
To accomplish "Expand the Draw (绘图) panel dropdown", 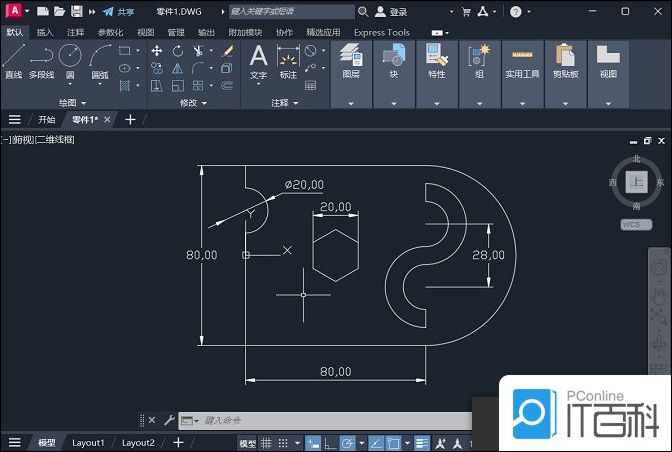I will pos(73,103).
